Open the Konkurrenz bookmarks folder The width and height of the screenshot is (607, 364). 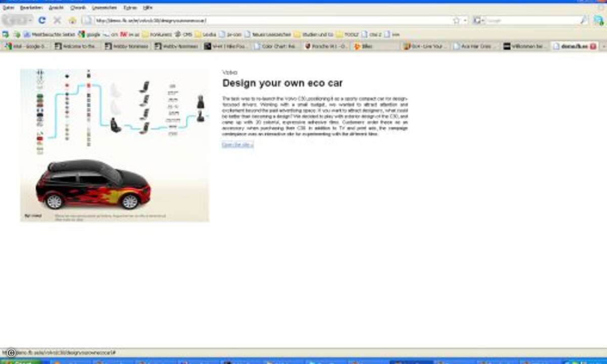[x=157, y=34]
